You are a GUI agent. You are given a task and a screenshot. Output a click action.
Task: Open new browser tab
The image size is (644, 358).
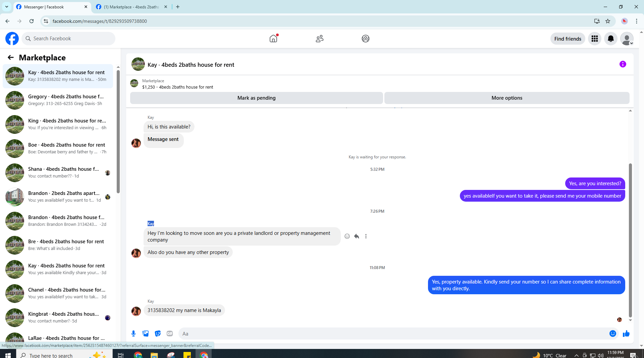pyautogui.click(x=178, y=7)
